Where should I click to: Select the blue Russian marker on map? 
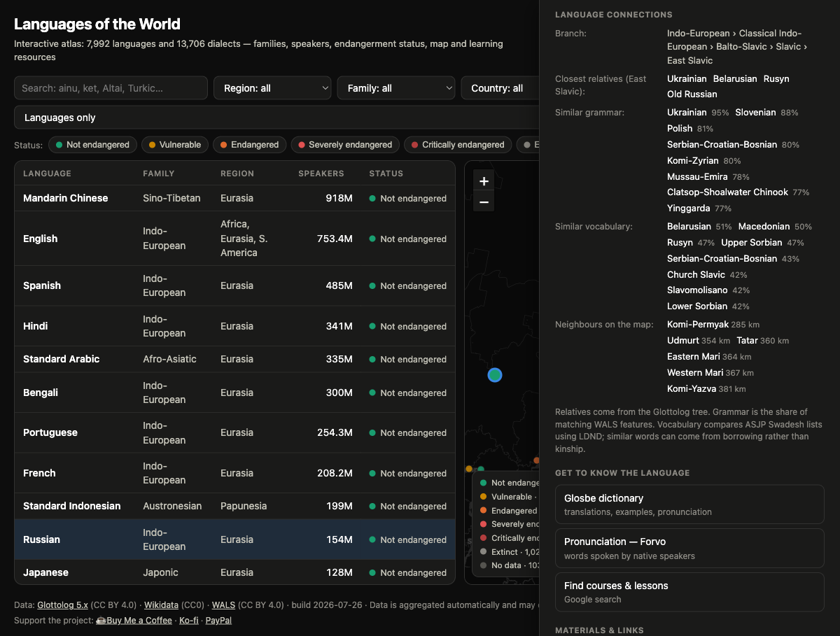pyautogui.click(x=495, y=375)
